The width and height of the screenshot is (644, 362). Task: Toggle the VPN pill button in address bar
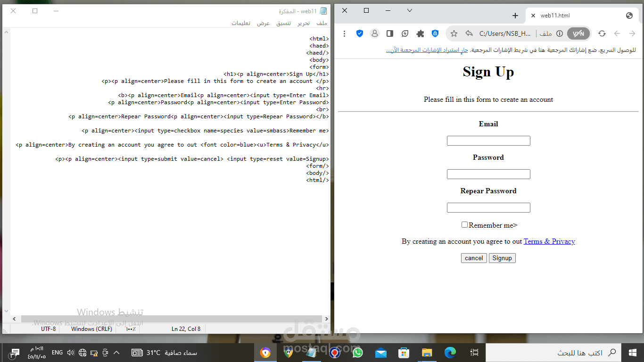click(x=578, y=33)
